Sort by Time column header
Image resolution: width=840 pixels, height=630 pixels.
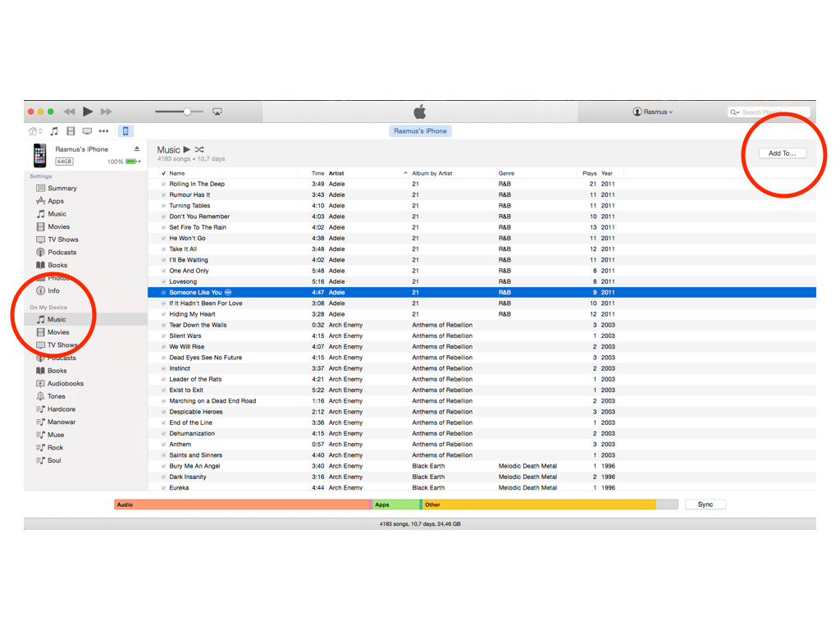tap(313, 173)
